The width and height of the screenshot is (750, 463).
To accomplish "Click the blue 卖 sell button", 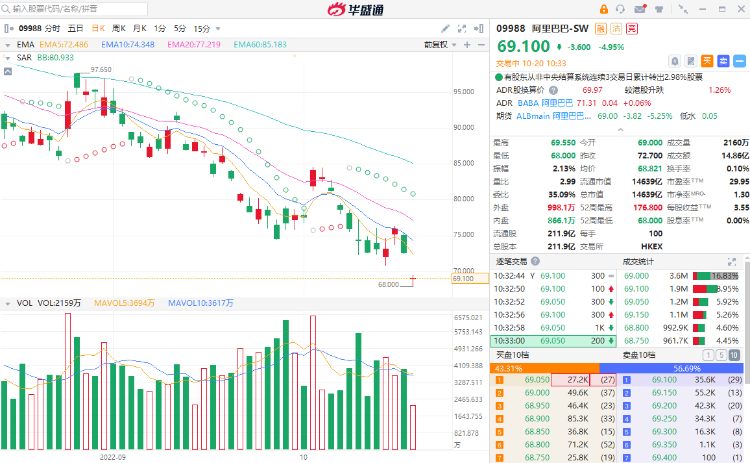I will (x=723, y=61).
